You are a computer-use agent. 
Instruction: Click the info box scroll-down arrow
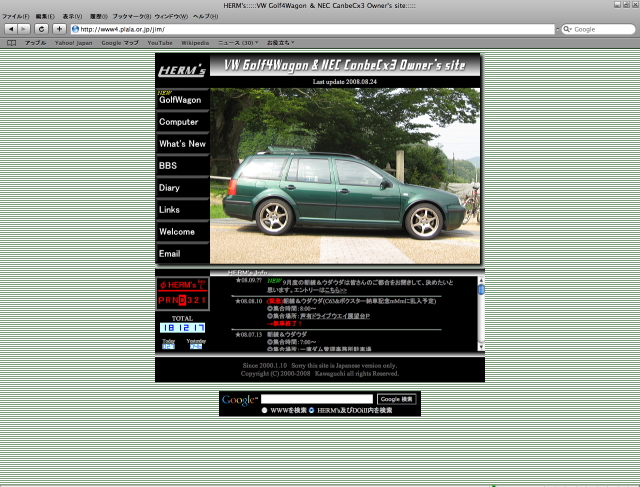click(481, 347)
